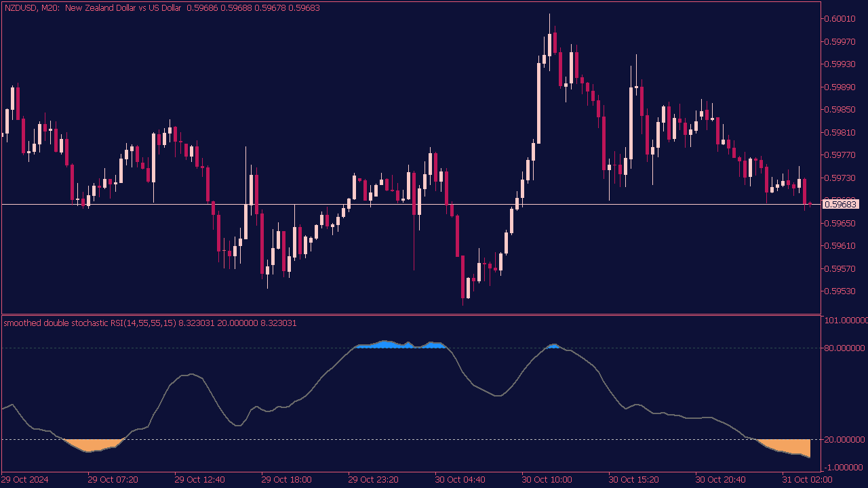Click the 20.000000 indicator level label

click(845, 439)
